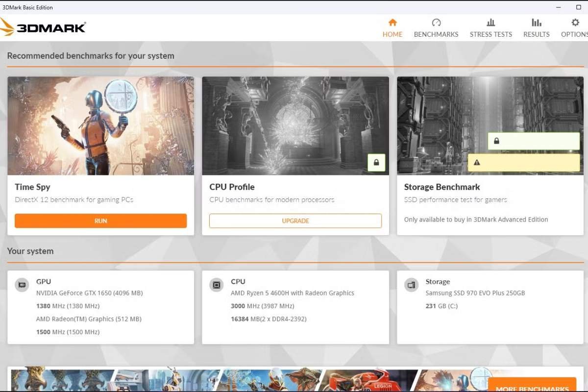Switch to the Benchmarks tab
The image size is (588, 392).
(436, 28)
